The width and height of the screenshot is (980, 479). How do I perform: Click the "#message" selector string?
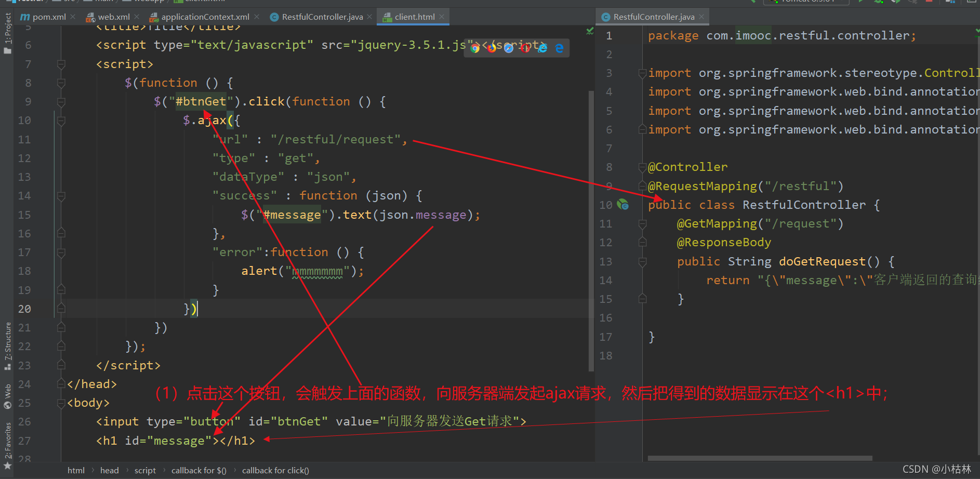292,215
